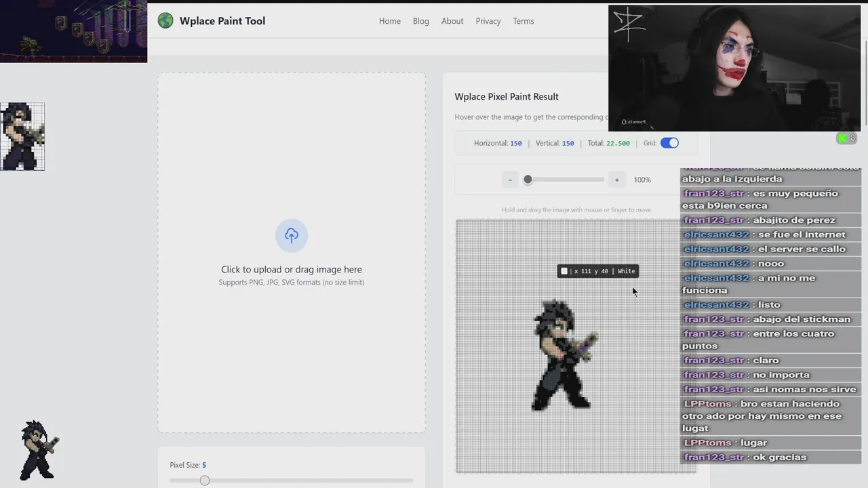Open the Blog menu item
Image resolution: width=868 pixels, height=488 pixels.
point(421,21)
